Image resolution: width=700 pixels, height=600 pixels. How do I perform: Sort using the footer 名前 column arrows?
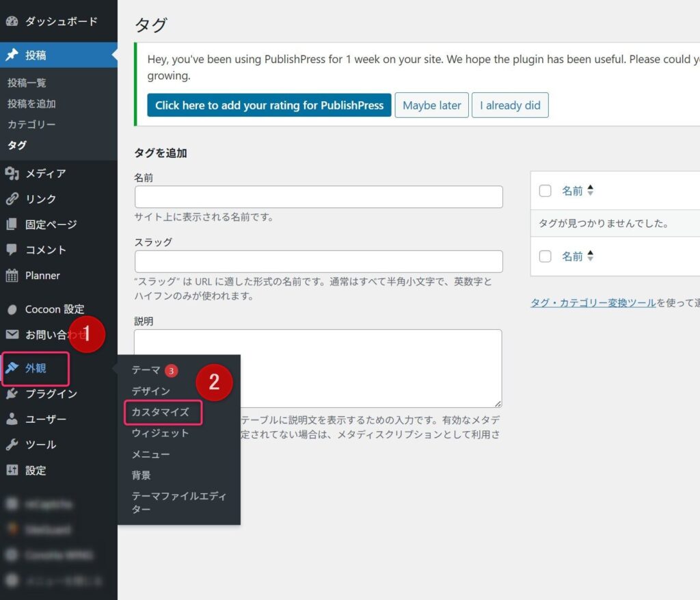click(590, 257)
